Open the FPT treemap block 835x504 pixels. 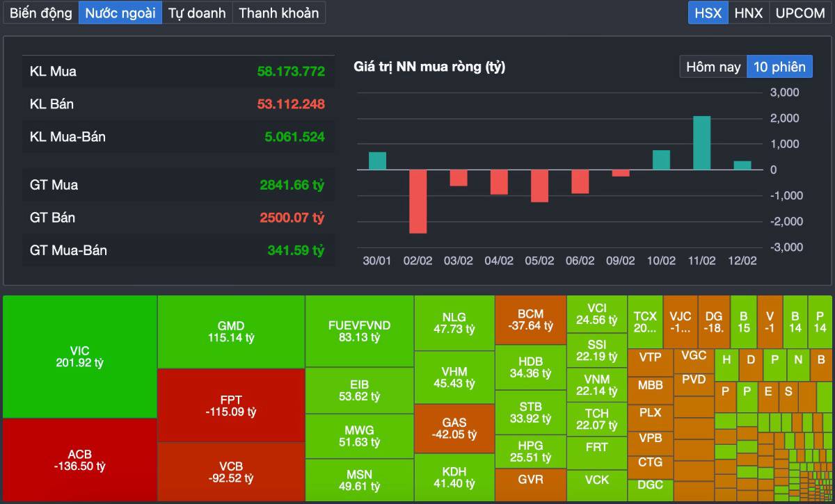[231, 405]
